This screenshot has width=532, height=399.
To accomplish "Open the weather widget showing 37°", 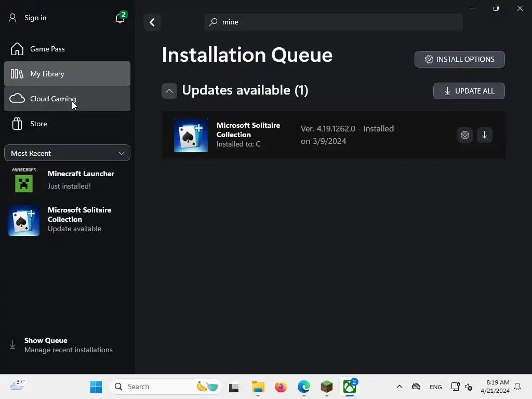I will coord(18,385).
